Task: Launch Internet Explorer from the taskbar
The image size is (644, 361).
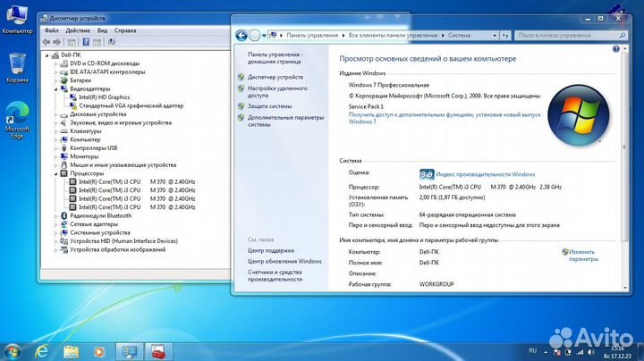Action: [42, 351]
